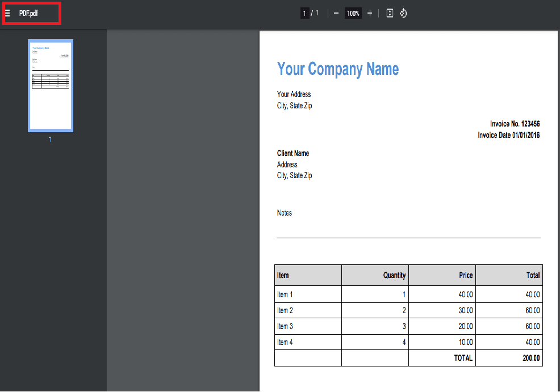Click the Price column header
The height and width of the screenshot is (392, 560).
click(x=466, y=275)
